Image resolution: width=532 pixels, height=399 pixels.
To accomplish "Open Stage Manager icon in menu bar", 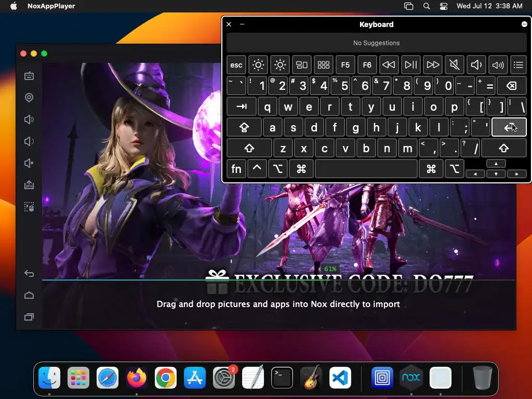I will (x=408, y=6).
